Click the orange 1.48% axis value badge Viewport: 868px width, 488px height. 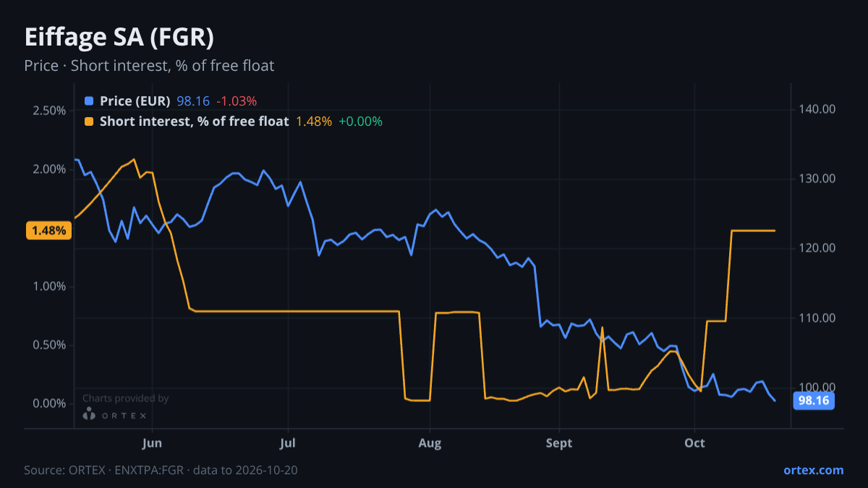pyautogui.click(x=48, y=231)
